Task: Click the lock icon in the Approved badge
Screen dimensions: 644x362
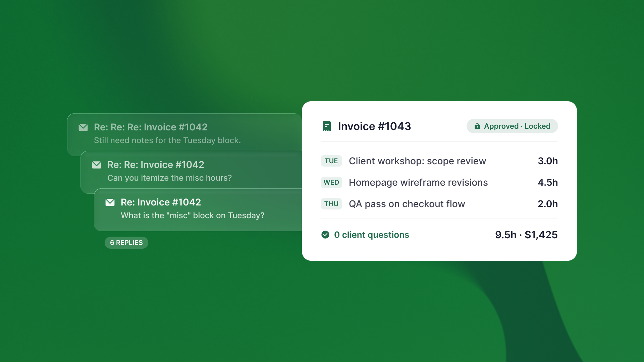Action: [477, 126]
